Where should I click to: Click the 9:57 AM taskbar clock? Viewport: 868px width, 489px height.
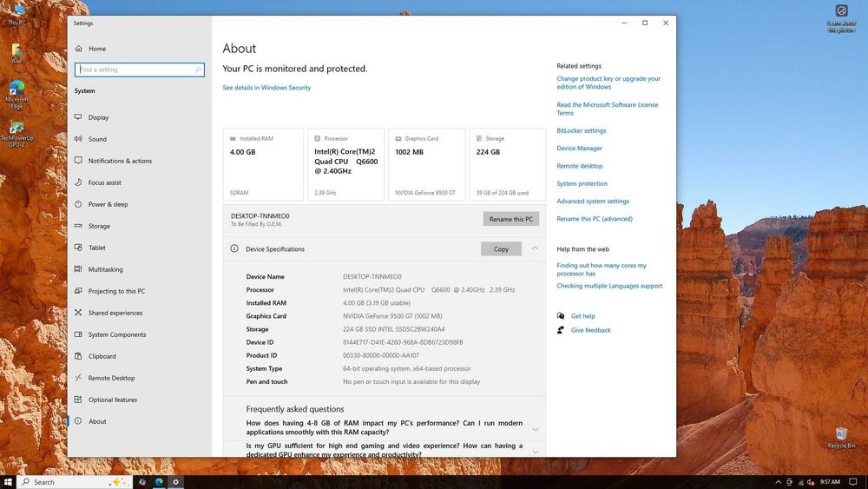click(x=830, y=482)
